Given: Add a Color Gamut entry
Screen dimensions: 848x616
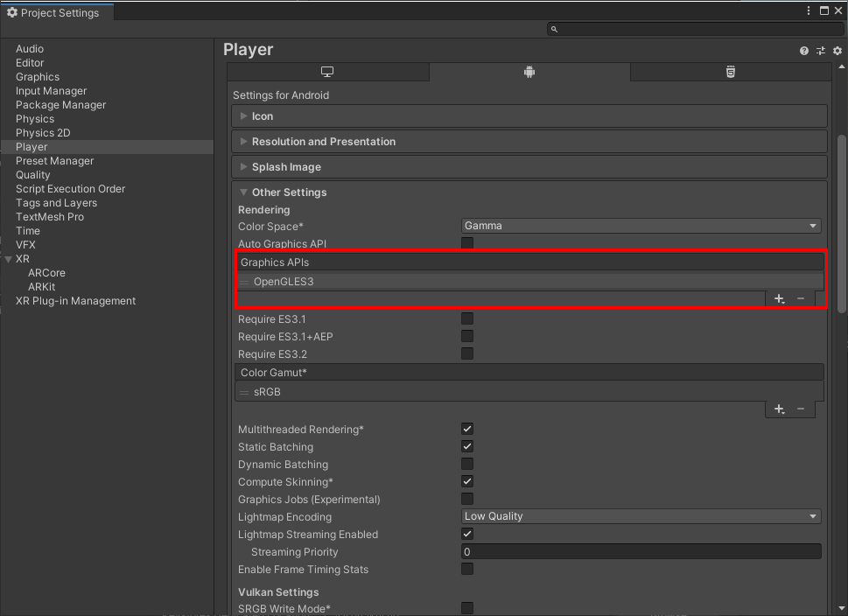Looking at the screenshot, I should [779, 409].
